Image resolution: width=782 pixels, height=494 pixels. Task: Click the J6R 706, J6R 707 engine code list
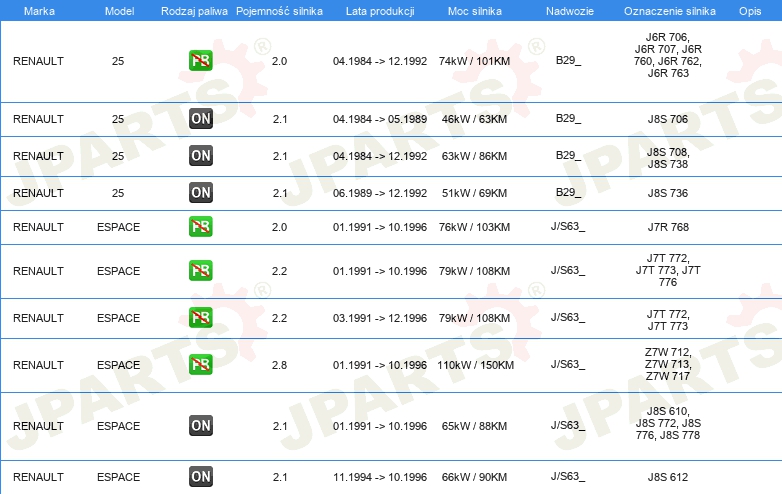coord(668,55)
